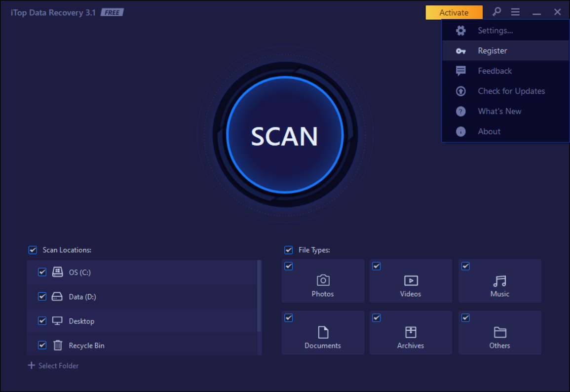
Task: Click the OS (C:) drive icon
Action: tap(57, 272)
